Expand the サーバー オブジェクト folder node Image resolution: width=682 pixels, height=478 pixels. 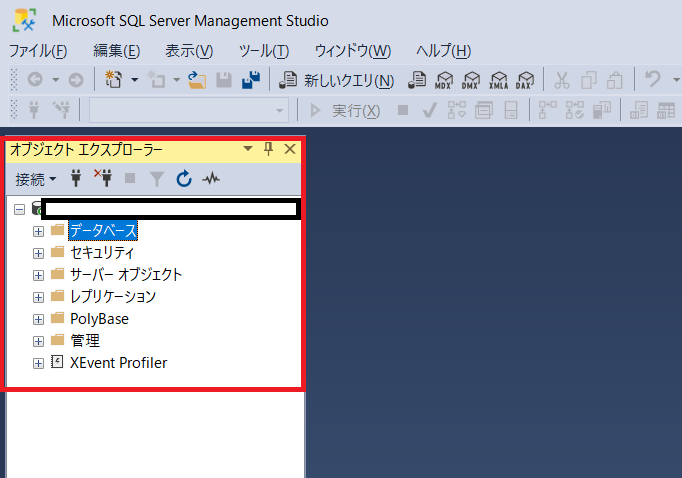coord(38,275)
